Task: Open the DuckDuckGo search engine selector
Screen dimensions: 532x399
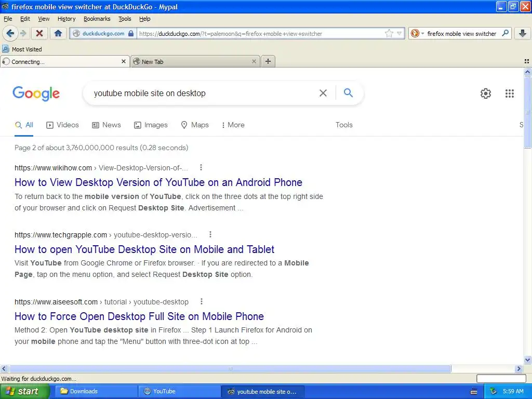Action: 417,33
